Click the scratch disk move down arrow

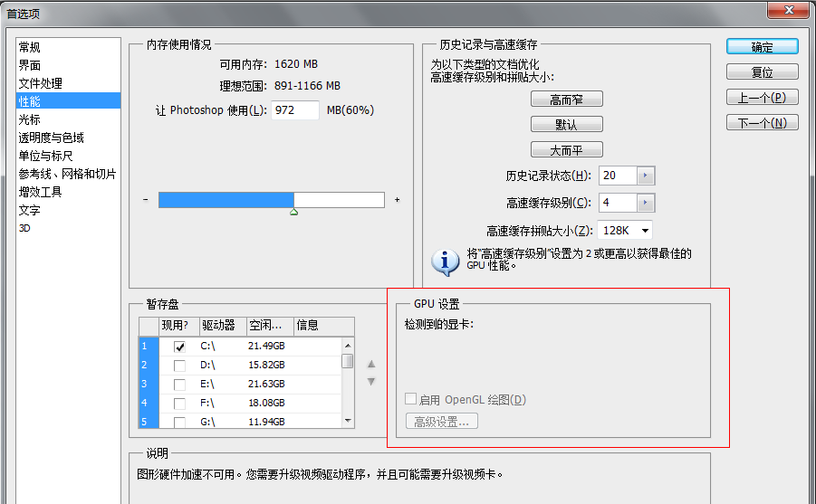pos(370,382)
